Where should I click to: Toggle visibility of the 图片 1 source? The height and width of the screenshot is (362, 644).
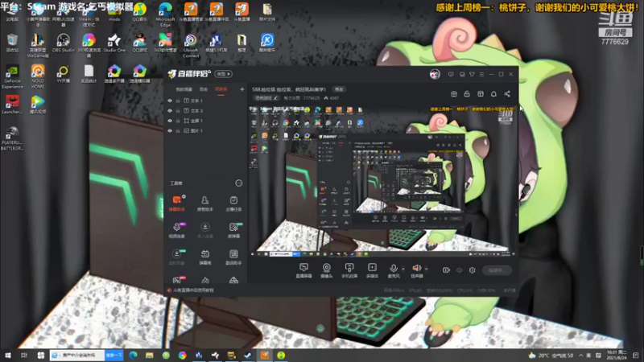(x=170, y=130)
